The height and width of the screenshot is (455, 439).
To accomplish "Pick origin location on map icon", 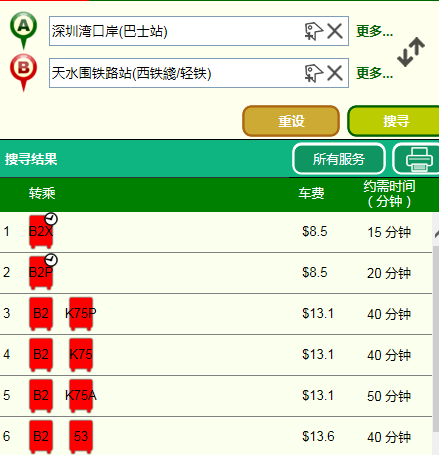I will click(314, 31).
